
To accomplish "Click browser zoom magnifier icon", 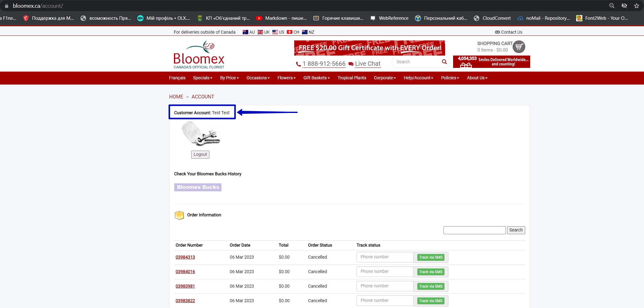I will tap(612, 6).
